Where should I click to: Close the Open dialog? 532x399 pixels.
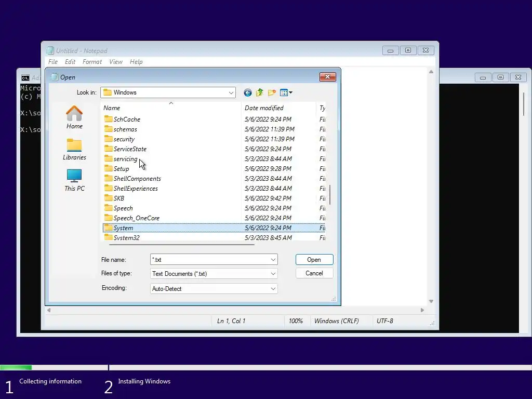click(327, 77)
